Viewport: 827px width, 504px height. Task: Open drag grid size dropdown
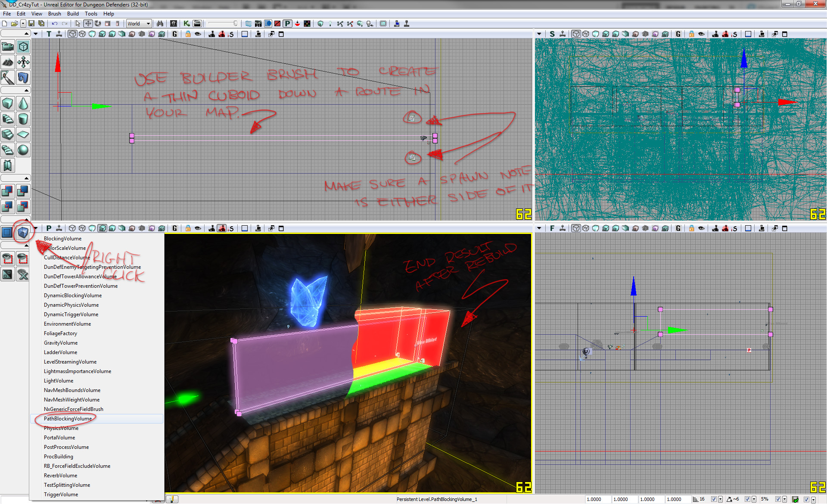click(720, 499)
